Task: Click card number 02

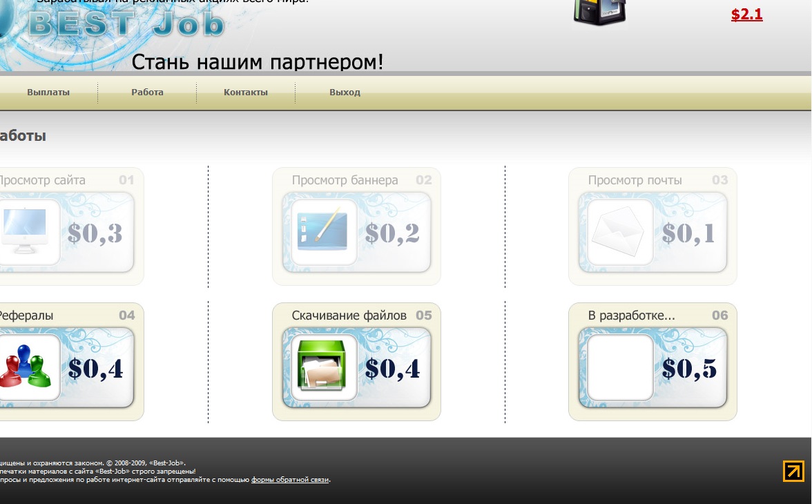Action: pyautogui.click(x=424, y=180)
